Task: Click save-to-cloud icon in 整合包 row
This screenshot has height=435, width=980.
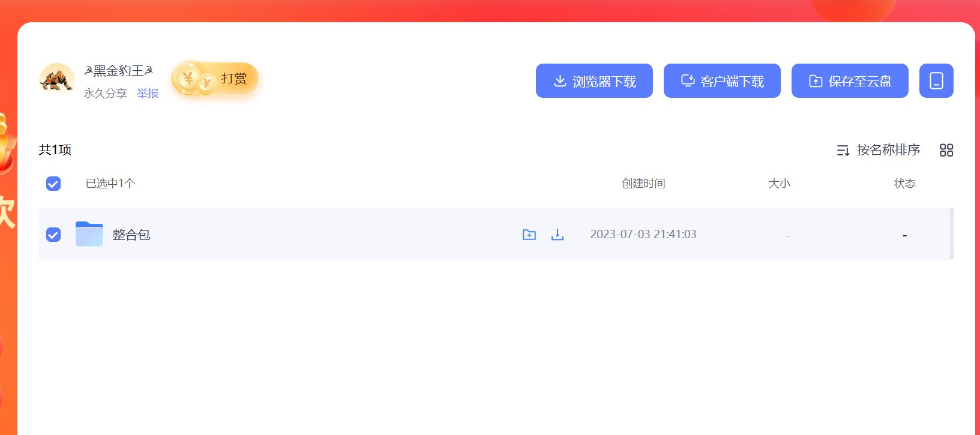Action: pyautogui.click(x=529, y=235)
